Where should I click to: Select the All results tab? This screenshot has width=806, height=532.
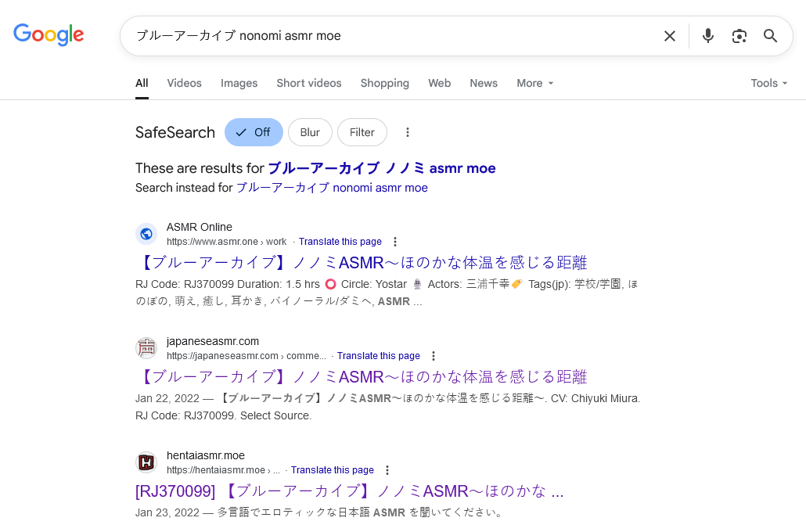pos(142,83)
